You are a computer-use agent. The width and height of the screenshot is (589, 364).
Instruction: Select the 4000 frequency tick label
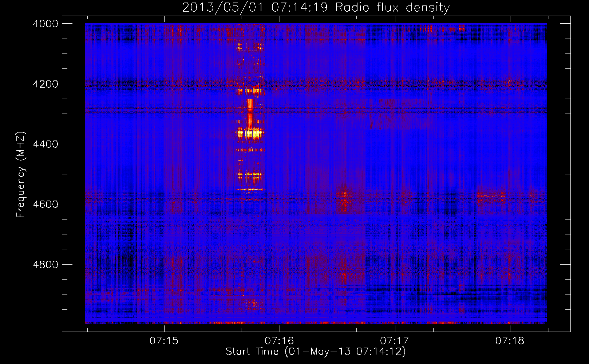pos(46,24)
